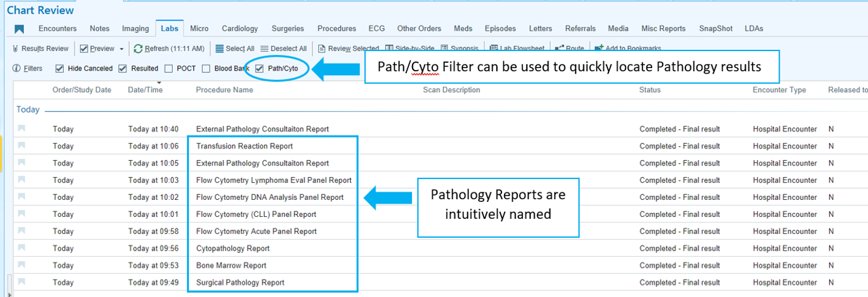Toggle the Preview checkbox
The width and height of the screenshot is (868, 297).
[x=84, y=49]
